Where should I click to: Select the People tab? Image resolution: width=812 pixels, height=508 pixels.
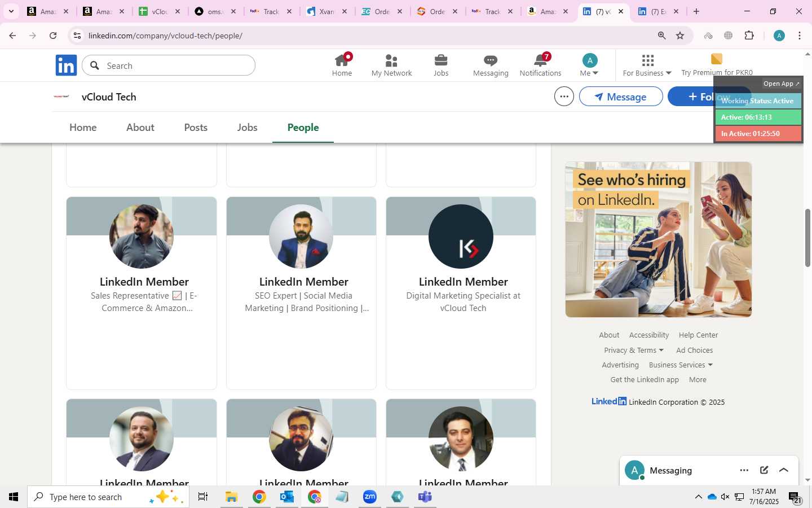[x=303, y=127]
